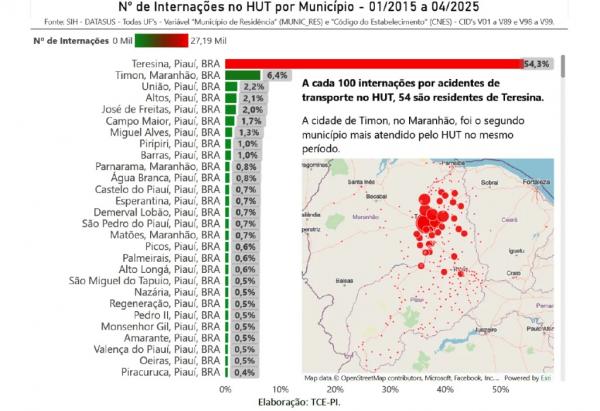Screen dimensions: 600x411
Task: Click the 0,4% data label
Action: [x=245, y=373]
